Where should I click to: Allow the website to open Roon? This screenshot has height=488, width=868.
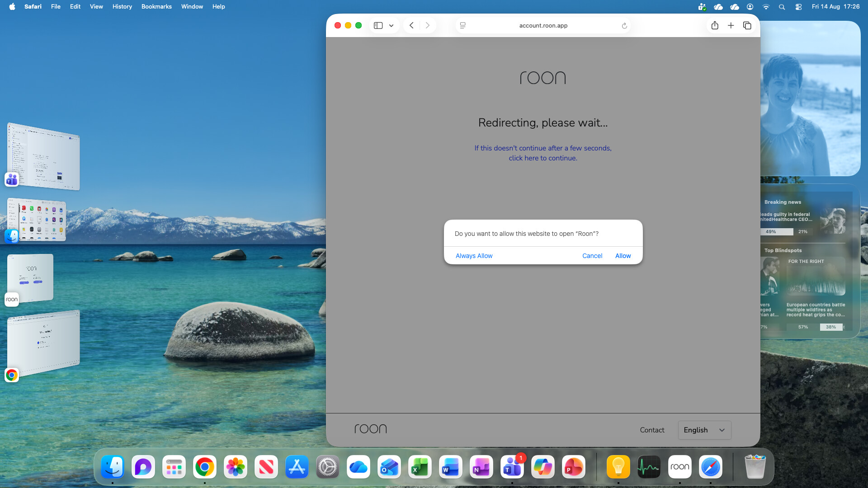(x=623, y=256)
